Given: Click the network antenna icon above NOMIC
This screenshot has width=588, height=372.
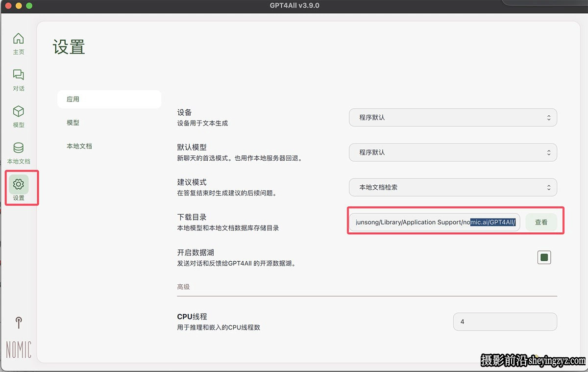Looking at the screenshot, I should (x=19, y=322).
